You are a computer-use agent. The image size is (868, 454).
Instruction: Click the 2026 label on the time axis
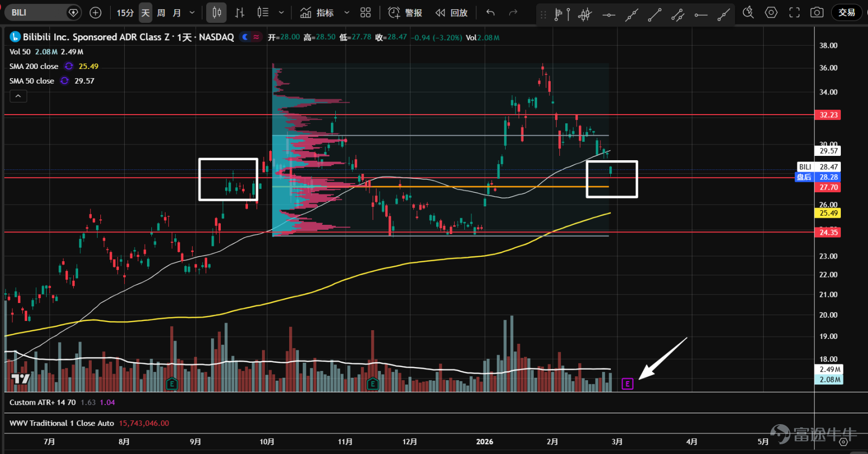point(484,442)
